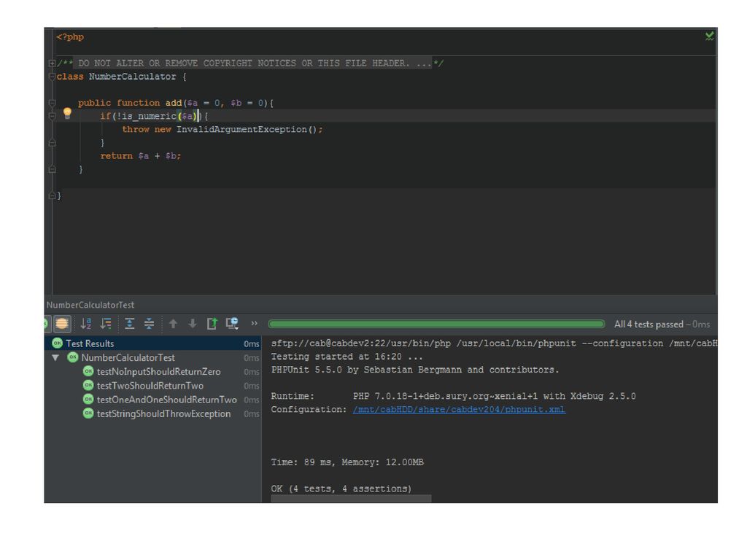This screenshot has width=747, height=560.
Task: Fold the add function block
Action: coord(52,103)
